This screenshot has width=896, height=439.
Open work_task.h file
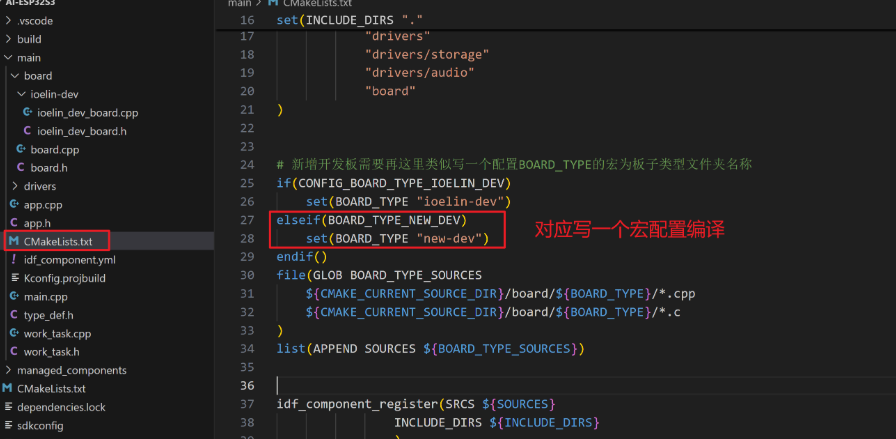[x=51, y=352]
